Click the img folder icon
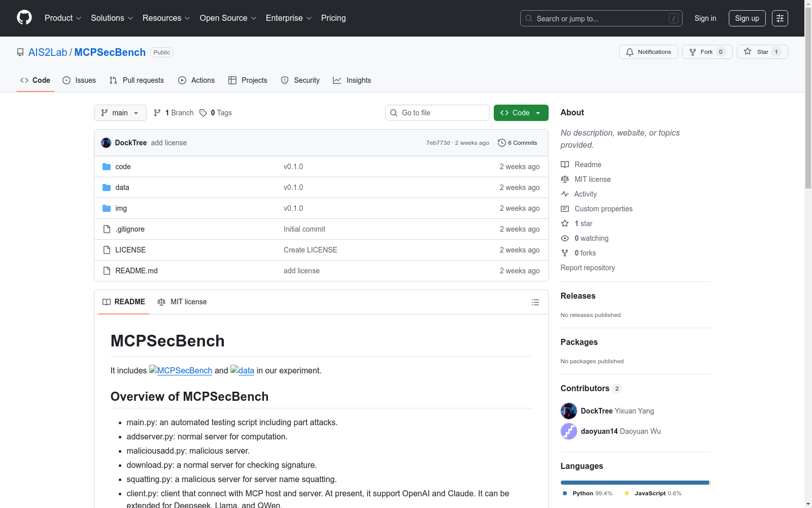The height and width of the screenshot is (508, 812). point(107,208)
